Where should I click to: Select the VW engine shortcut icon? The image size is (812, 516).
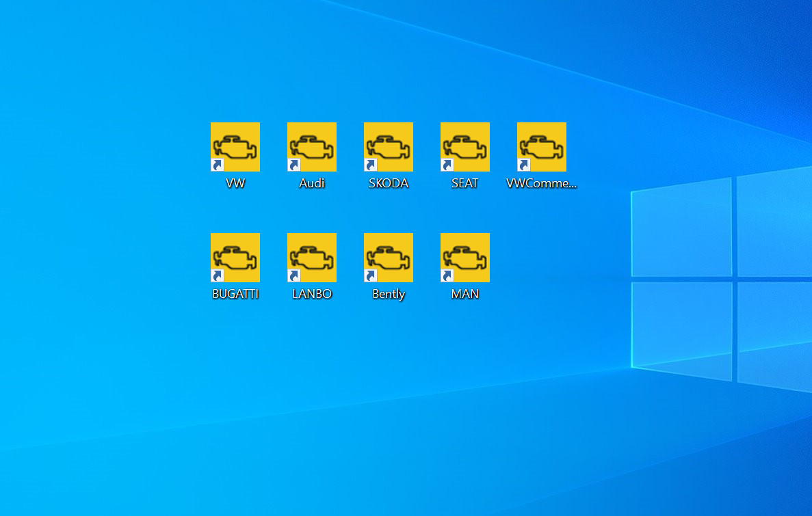pos(235,147)
